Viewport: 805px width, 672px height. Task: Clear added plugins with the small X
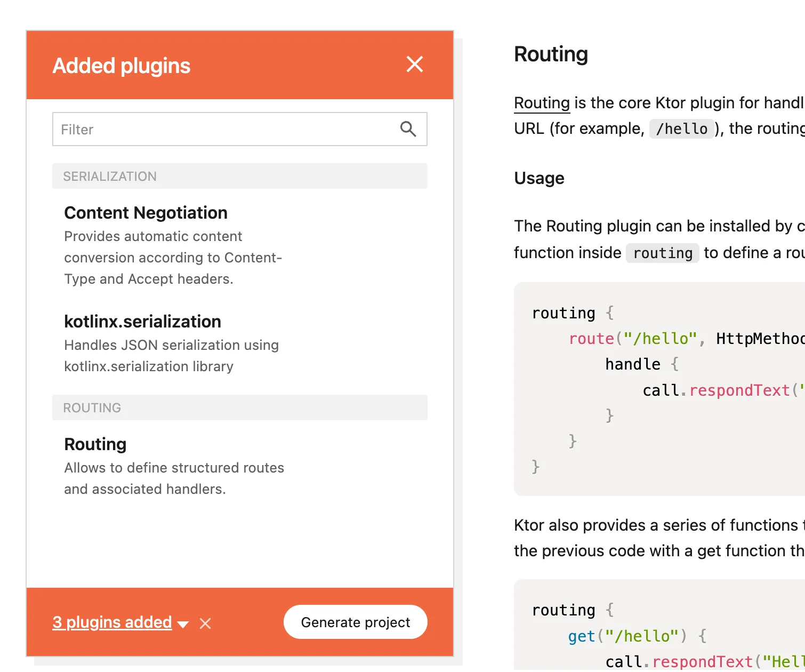click(205, 623)
